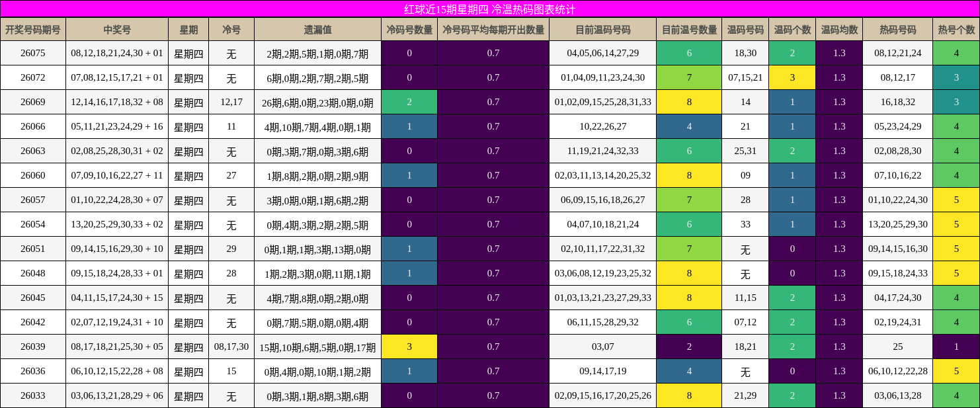Click winning numbers 05,11,21,23,24,29 + 16
Screen dimensions: 980x408
(117, 126)
